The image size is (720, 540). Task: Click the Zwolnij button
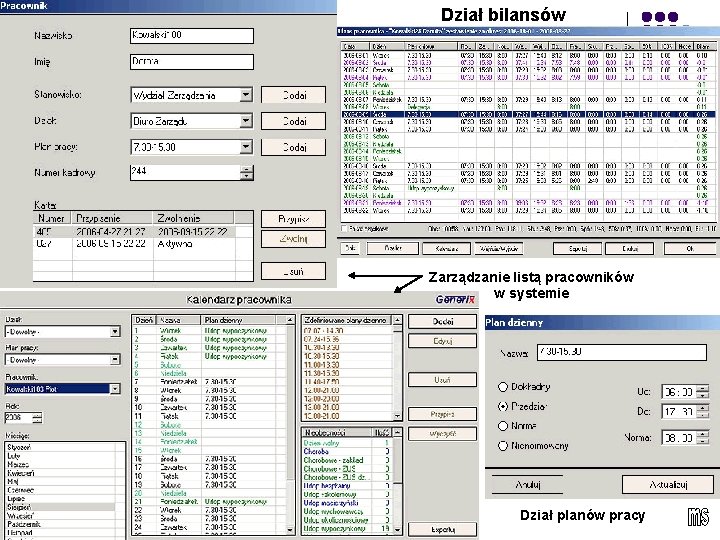[293, 239]
